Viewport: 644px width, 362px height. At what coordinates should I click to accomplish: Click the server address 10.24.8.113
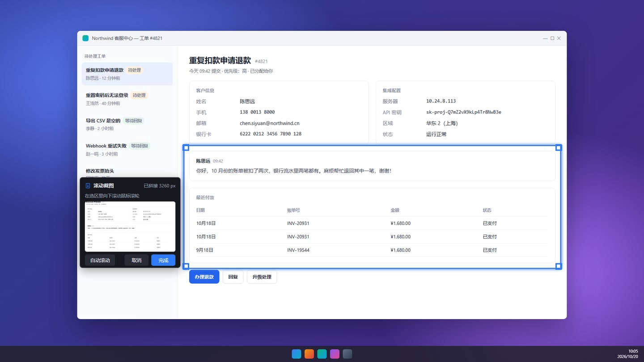click(x=441, y=101)
